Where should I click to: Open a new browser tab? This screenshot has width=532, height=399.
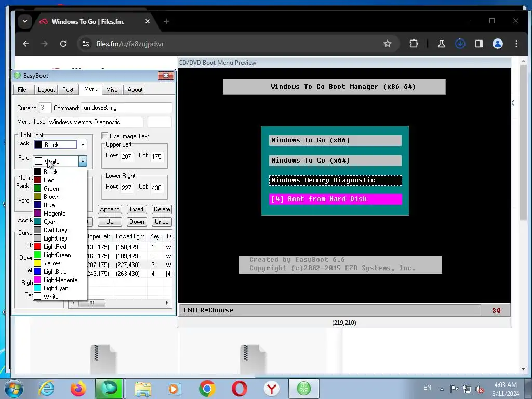[x=166, y=21]
